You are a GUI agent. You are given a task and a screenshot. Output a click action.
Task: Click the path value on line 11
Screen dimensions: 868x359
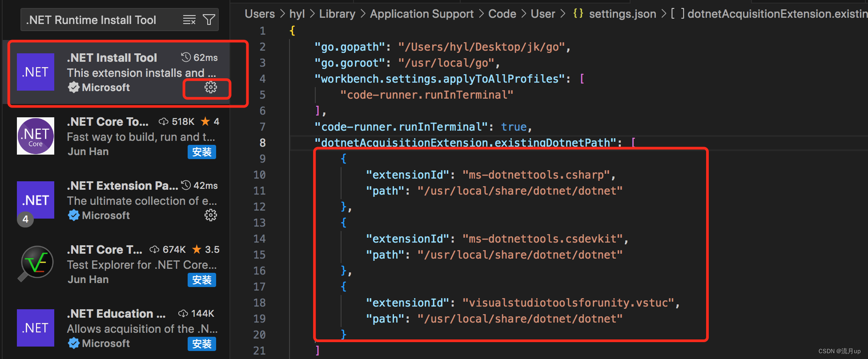coord(520,191)
